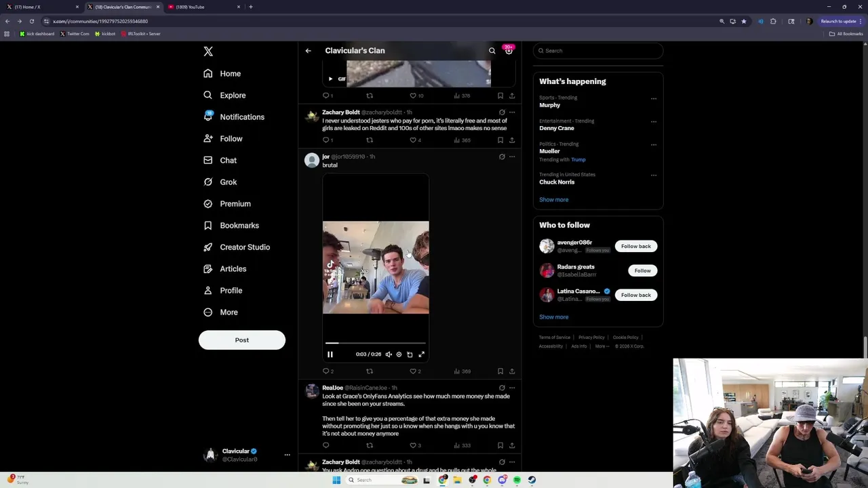Repost jor's brutal post

pos(370,371)
